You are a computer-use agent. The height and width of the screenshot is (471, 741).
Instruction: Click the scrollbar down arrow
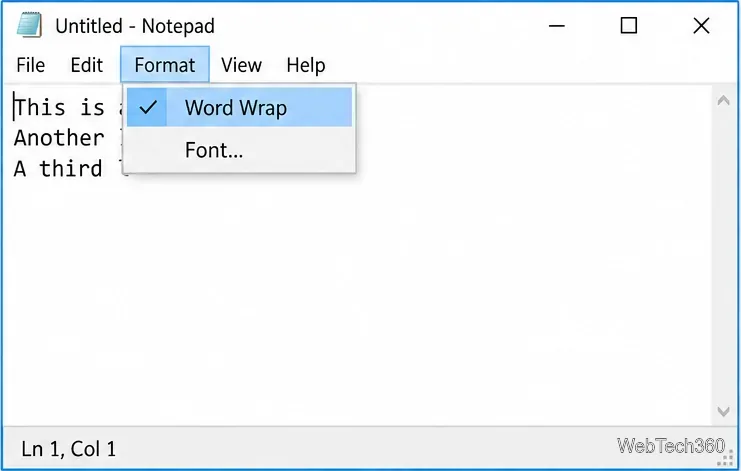tap(724, 411)
